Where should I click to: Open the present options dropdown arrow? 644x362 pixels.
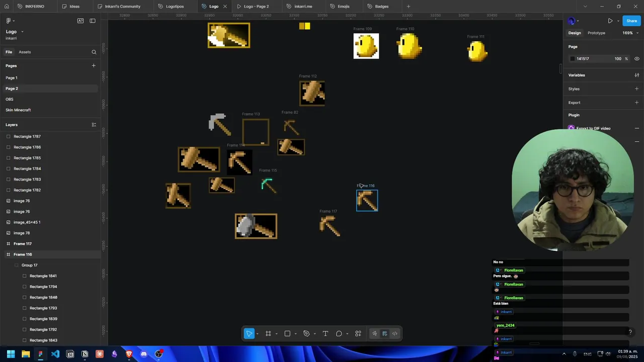tap(618, 21)
